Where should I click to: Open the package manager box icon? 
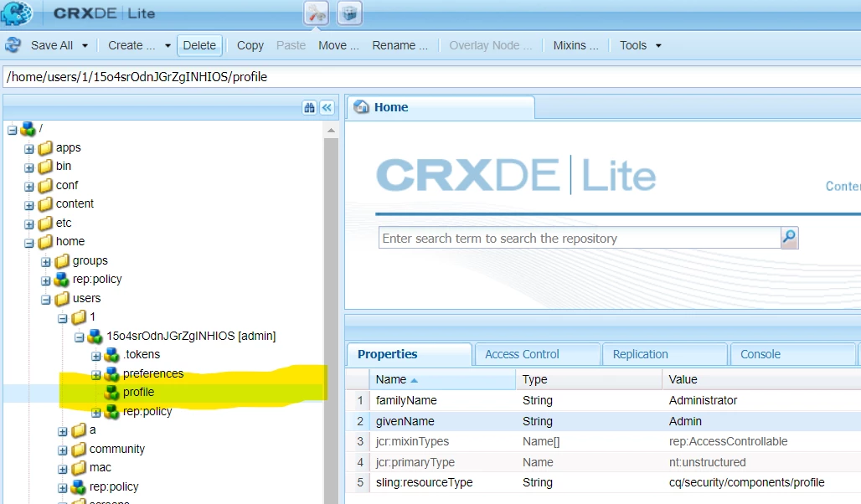point(349,13)
